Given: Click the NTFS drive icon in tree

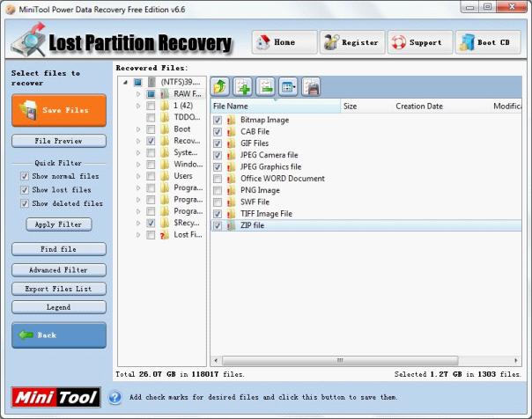Looking at the screenshot, I should click(151, 82).
